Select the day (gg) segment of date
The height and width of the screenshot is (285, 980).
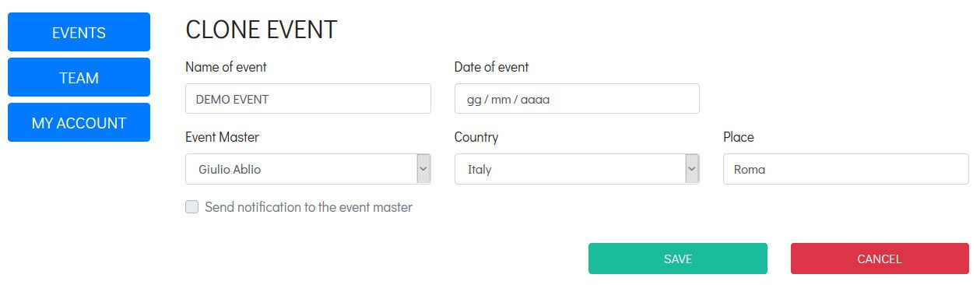(x=474, y=100)
